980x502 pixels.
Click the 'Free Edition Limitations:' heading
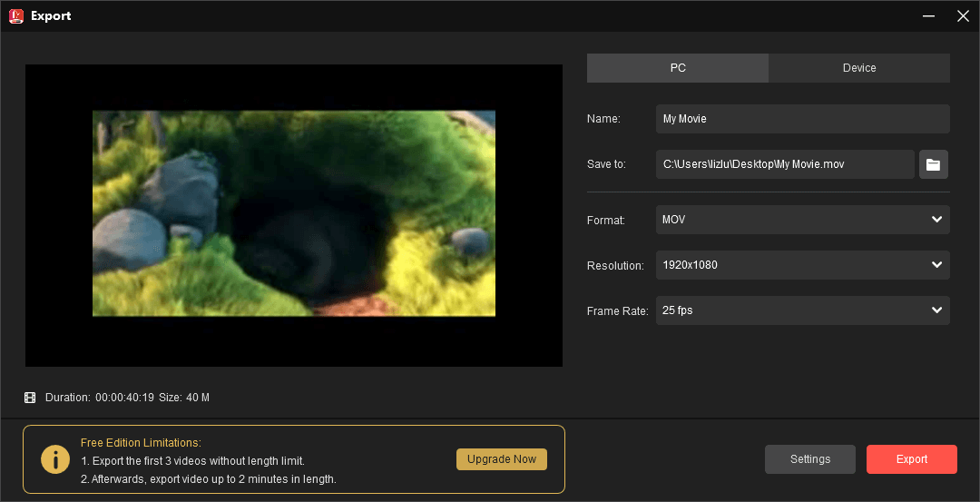coord(142,443)
